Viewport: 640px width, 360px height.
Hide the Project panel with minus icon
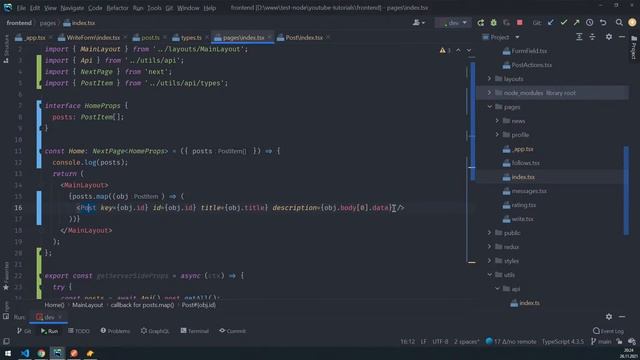(622, 37)
